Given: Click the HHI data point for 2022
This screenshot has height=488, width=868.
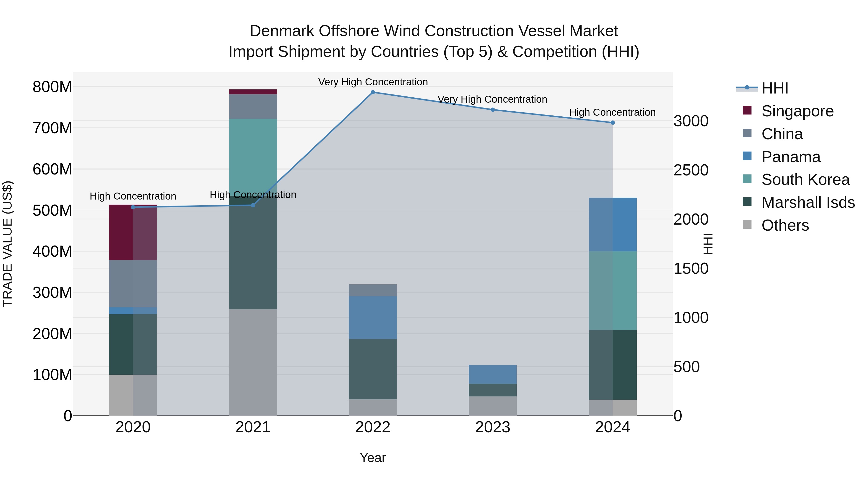Looking at the screenshot, I should click(373, 92).
